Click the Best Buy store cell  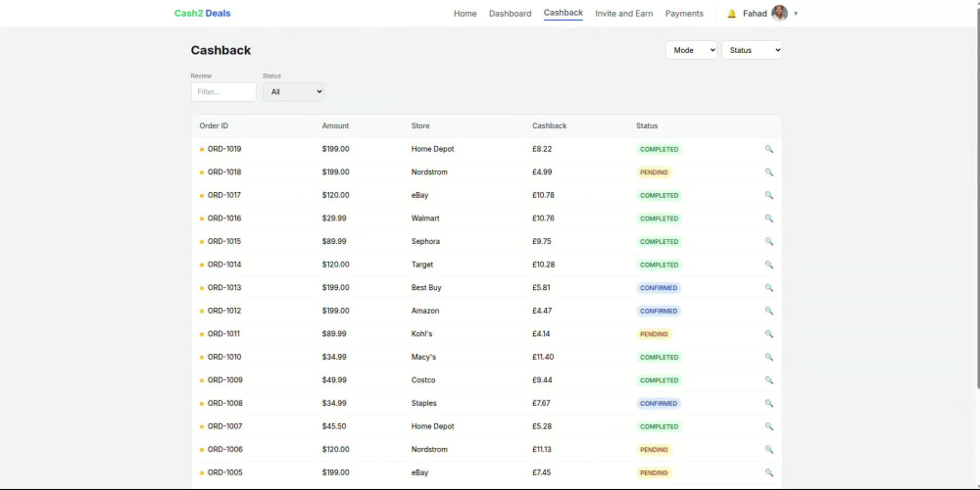(x=426, y=288)
